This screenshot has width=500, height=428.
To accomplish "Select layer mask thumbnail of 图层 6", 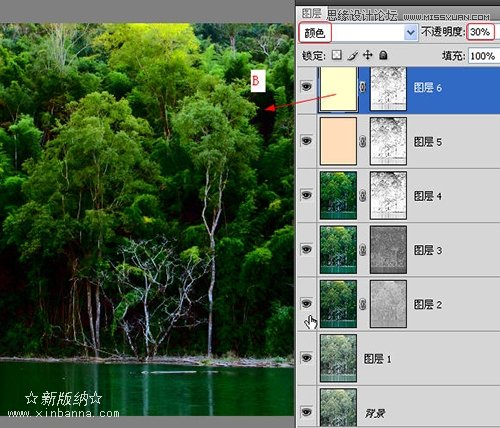I will click(x=388, y=88).
